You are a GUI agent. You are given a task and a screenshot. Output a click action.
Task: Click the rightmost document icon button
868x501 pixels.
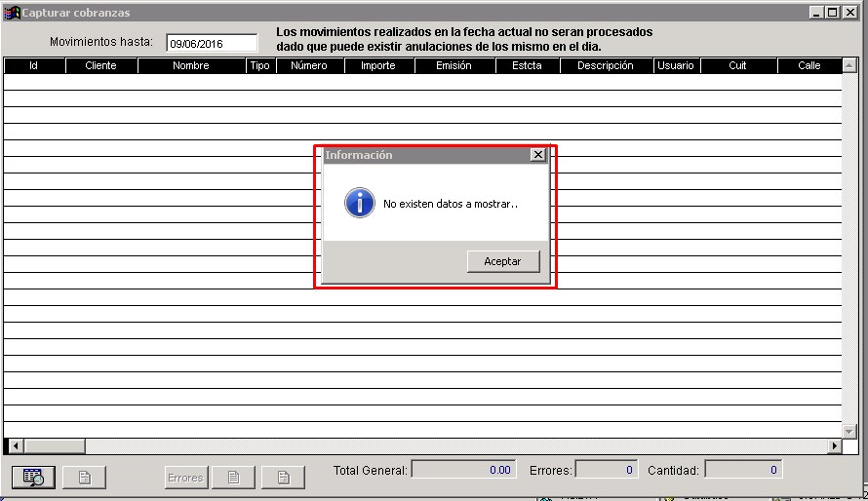pyautogui.click(x=284, y=478)
